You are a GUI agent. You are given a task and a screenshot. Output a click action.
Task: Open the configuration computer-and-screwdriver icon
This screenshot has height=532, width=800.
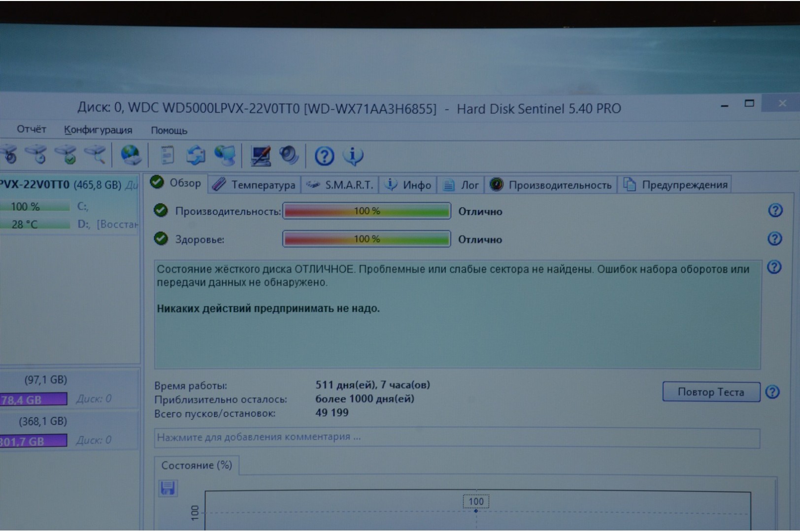[x=261, y=156]
